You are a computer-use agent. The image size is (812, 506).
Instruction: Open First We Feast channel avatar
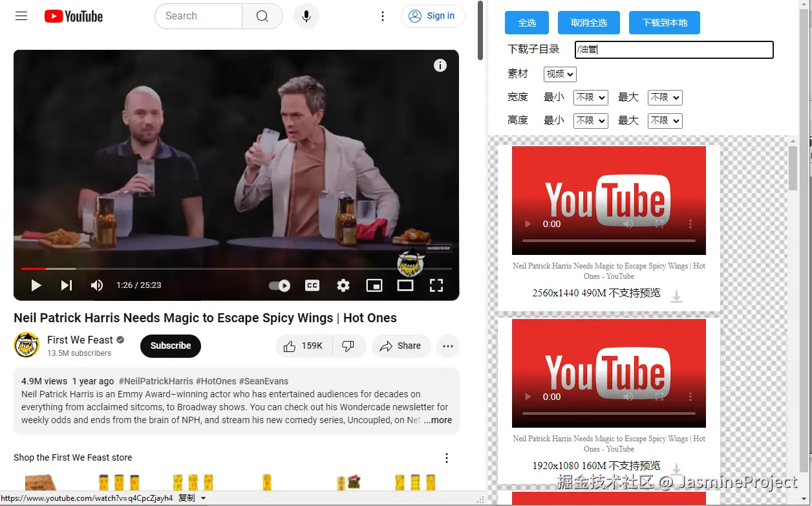(27, 346)
